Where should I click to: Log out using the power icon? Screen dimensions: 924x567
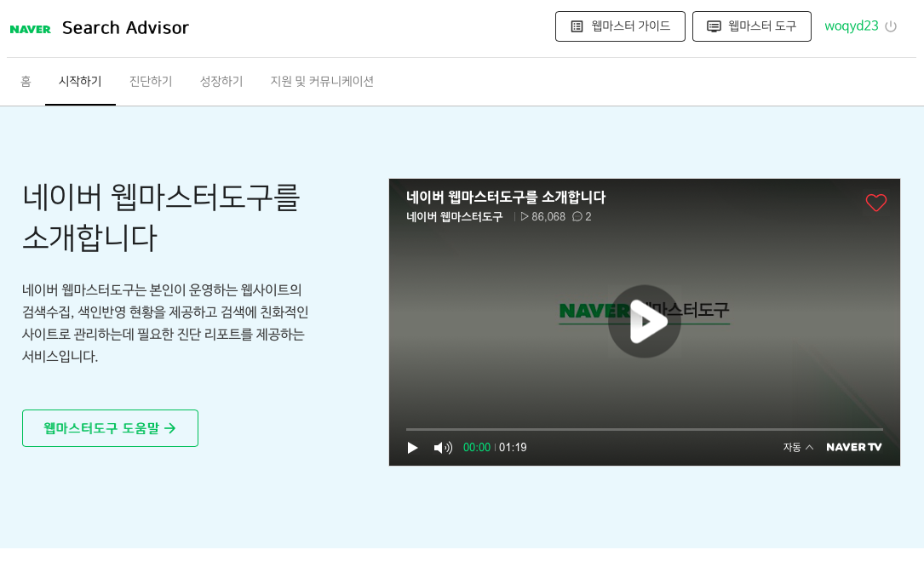point(891,26)
